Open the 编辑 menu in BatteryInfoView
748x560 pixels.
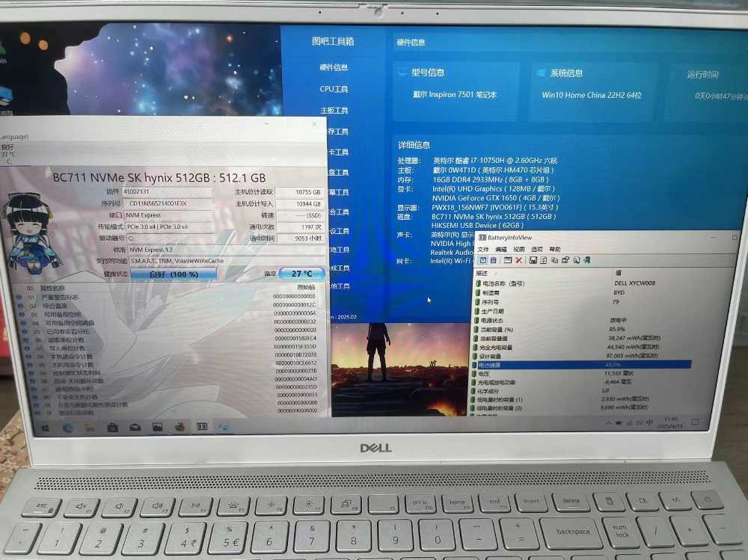click(501, 250)
